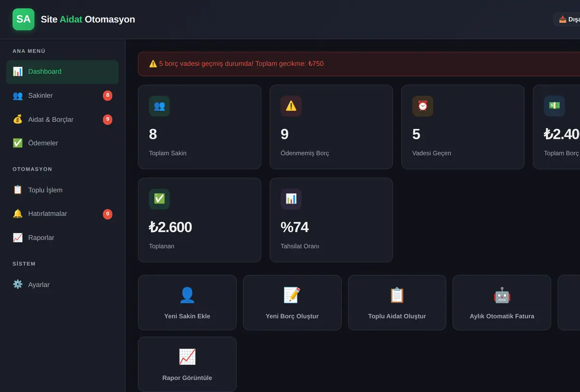Click the Site Aidat Otomasyon title
Viewport: 580px width, 392px height.
click(x=88, y=19)
